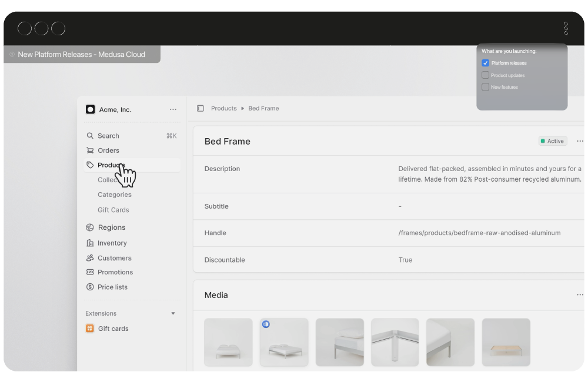Select Products in the sidebar
The height and width of the screenshot is (382, 588).
tap(132, 165)
